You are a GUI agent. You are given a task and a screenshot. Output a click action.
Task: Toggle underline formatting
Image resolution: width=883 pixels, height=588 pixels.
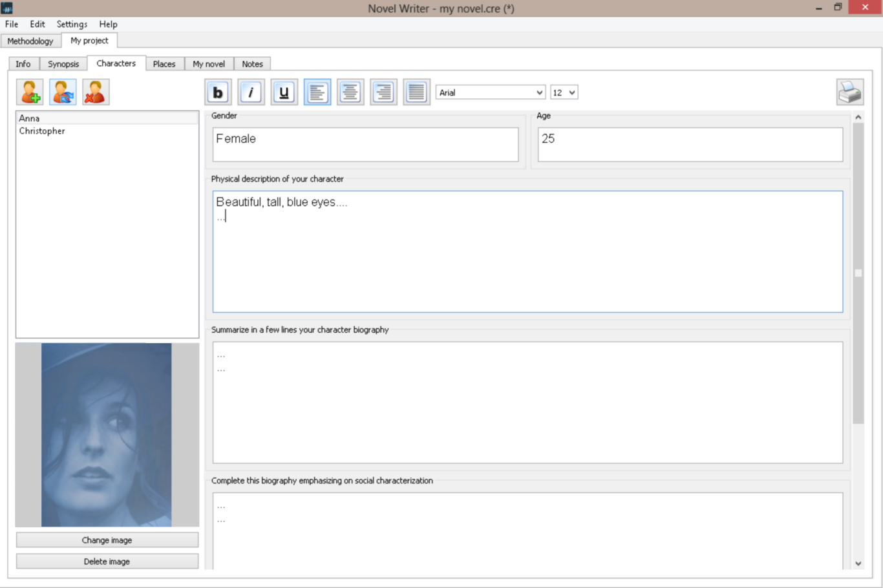[x=284, y=92]
